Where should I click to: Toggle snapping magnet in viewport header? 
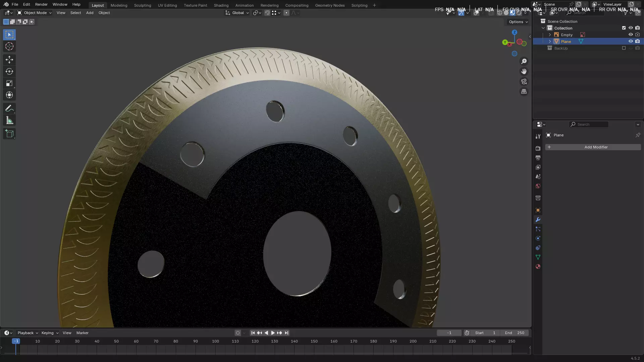pyautogui.click(x=267, y=13)
